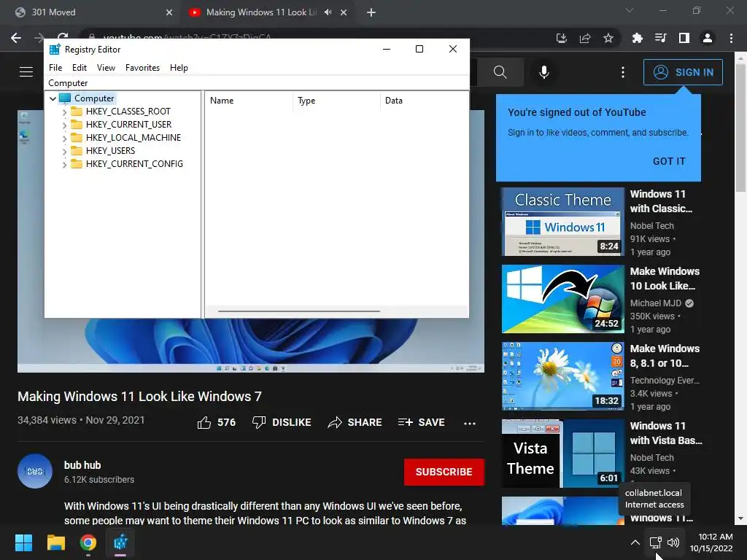Select the HKEY_CURRENT_USER folder icon
This screenshot has height=560, width=747.
tap(76, 124)
